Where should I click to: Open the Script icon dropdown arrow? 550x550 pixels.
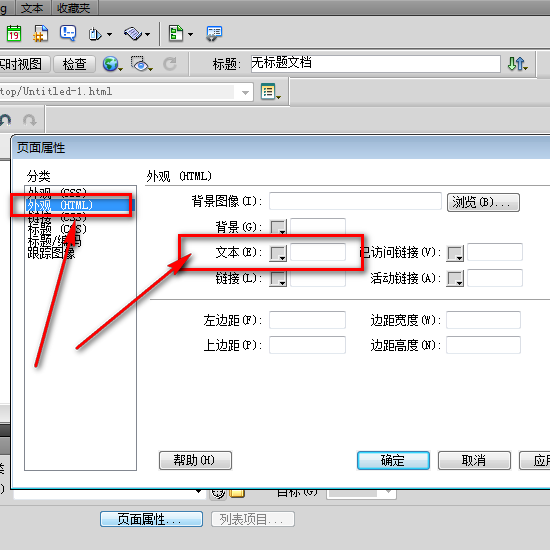click(148, 34)
